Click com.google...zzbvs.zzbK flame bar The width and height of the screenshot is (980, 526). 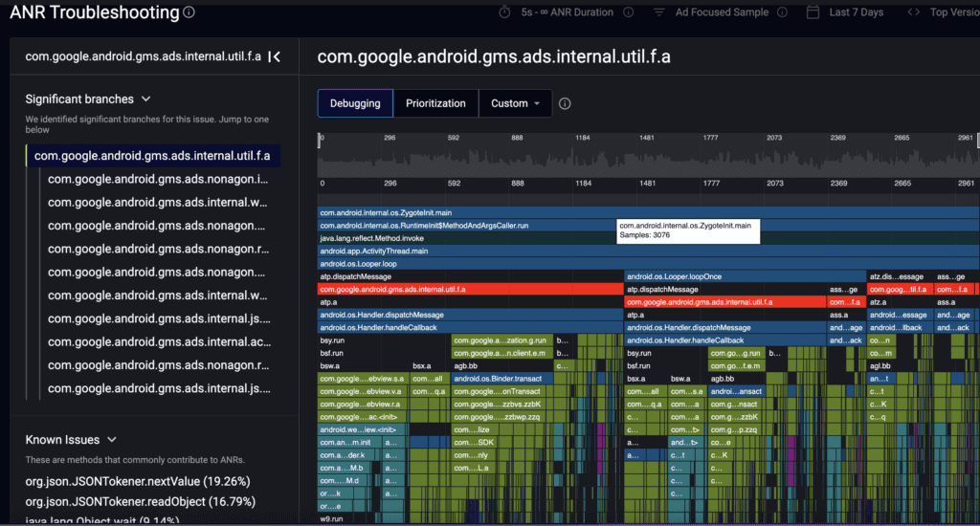click(502, 405)
